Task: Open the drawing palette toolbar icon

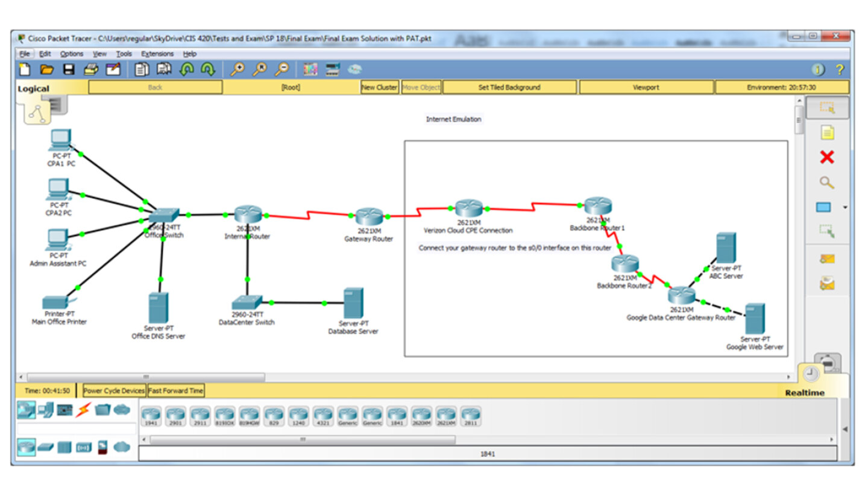Action: 310,70
